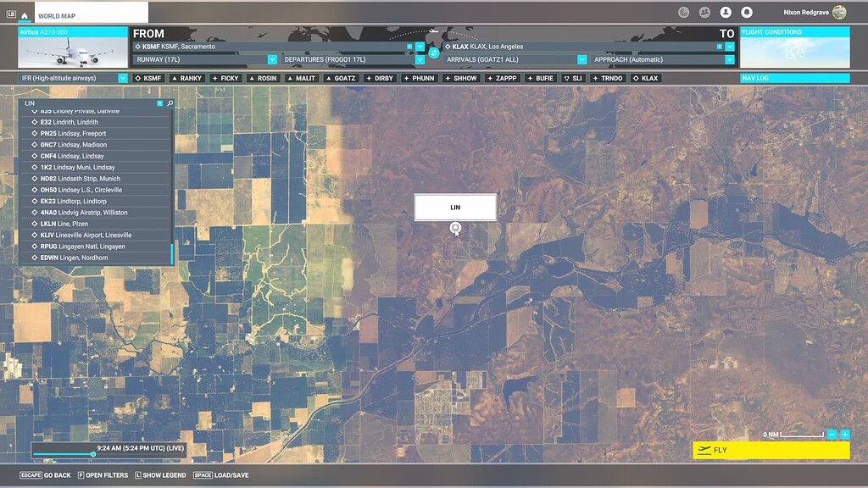Image resolution: width=868 pixels, height=488 pixels.
Task: Clear the KSMF Sacramento field with its X icon
Action: pos(409,47)
